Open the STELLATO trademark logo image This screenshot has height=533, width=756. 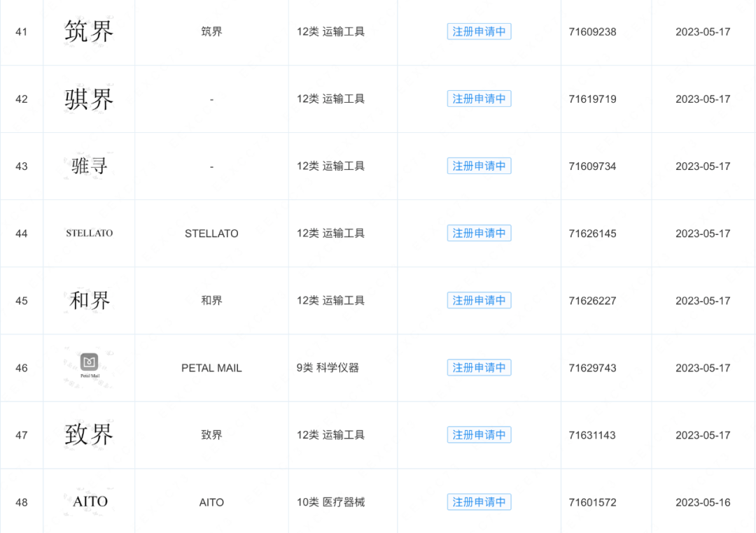pos(89,233)
